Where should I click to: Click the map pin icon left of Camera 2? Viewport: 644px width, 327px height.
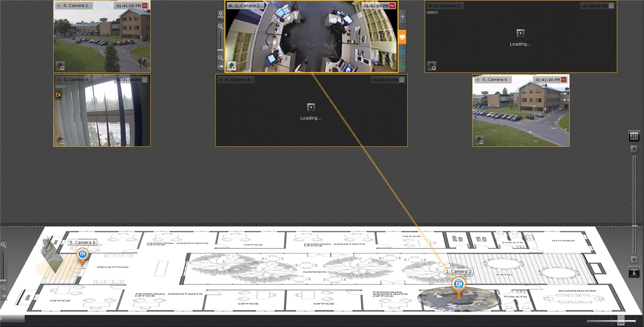[220, 14]
